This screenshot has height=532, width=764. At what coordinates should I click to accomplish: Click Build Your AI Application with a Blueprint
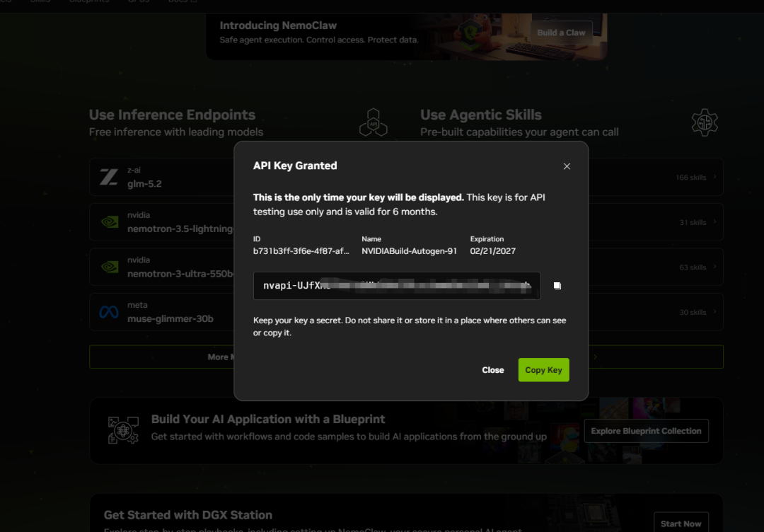point(268,419)
